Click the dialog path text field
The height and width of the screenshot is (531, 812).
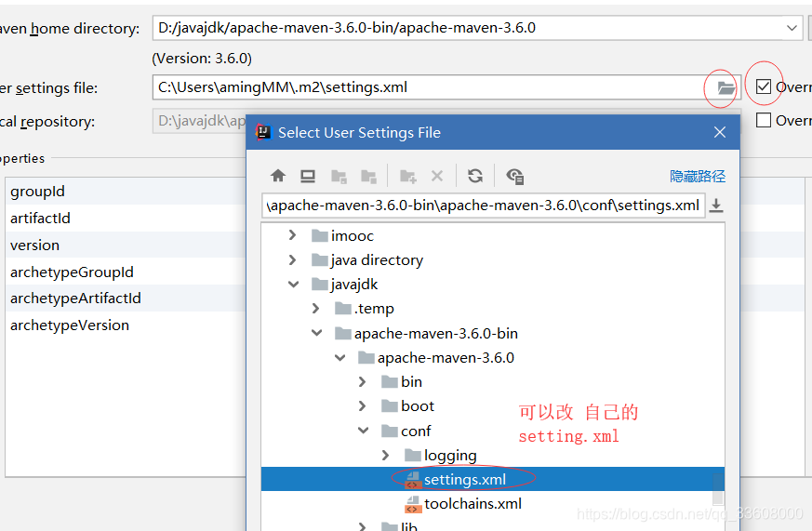point(483,206)
